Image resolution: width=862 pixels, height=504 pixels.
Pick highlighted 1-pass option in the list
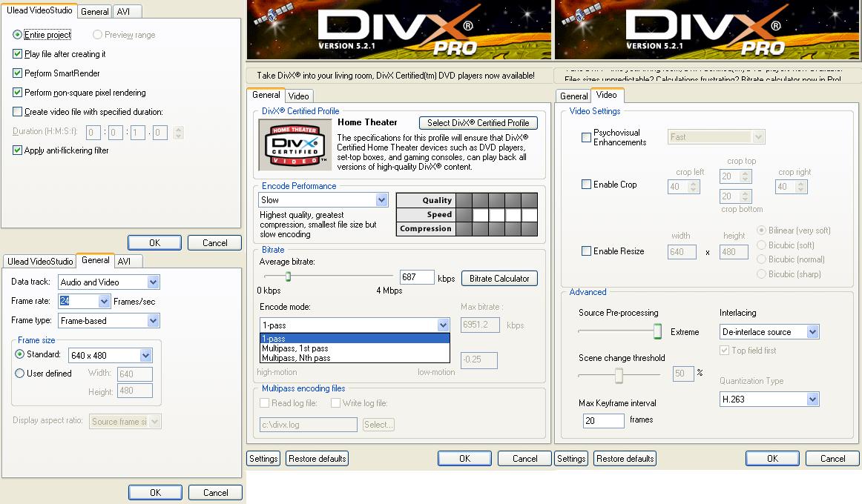355,339
